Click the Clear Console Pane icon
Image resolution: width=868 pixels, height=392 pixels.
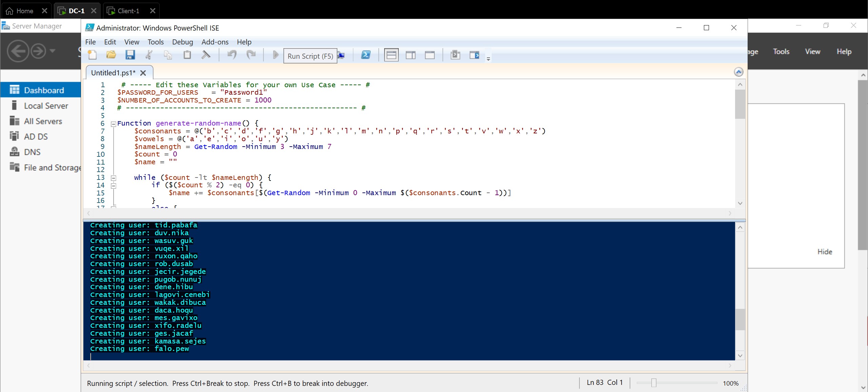(x=206, y=55)
